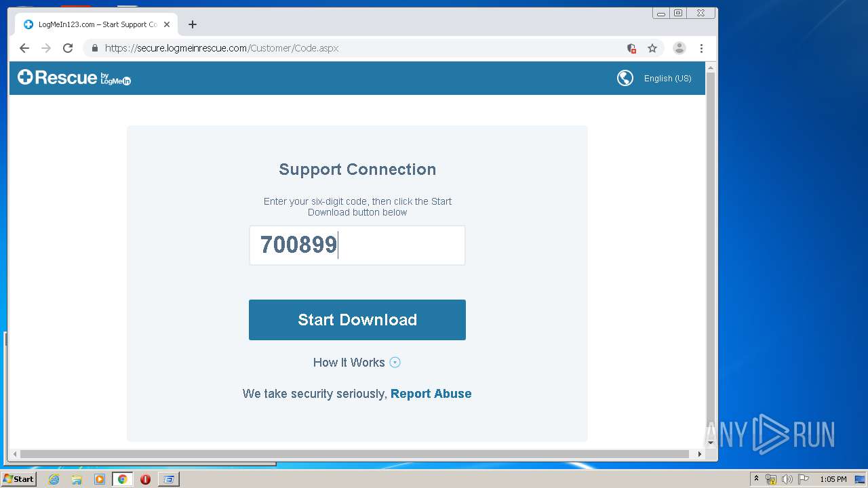Bookmark page with star icon
The width and height of the screenshot is (868, 488).
click(x=652, y=48)
